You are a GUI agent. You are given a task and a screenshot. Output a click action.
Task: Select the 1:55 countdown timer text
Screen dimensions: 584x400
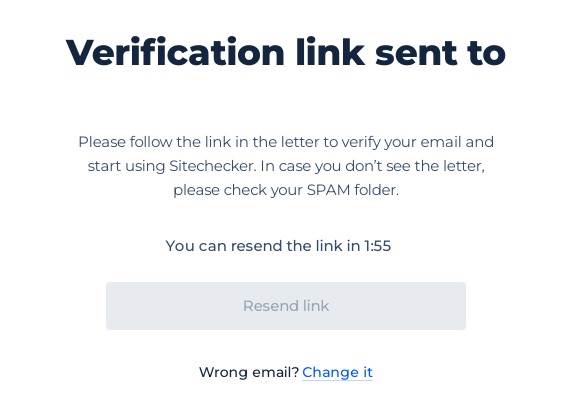point(378,246)
